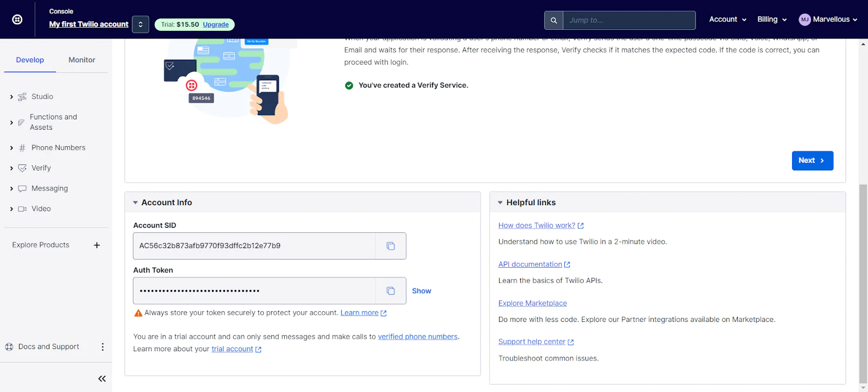
Task: Focus the Jump to search field
Action: (x=629, y=20)
